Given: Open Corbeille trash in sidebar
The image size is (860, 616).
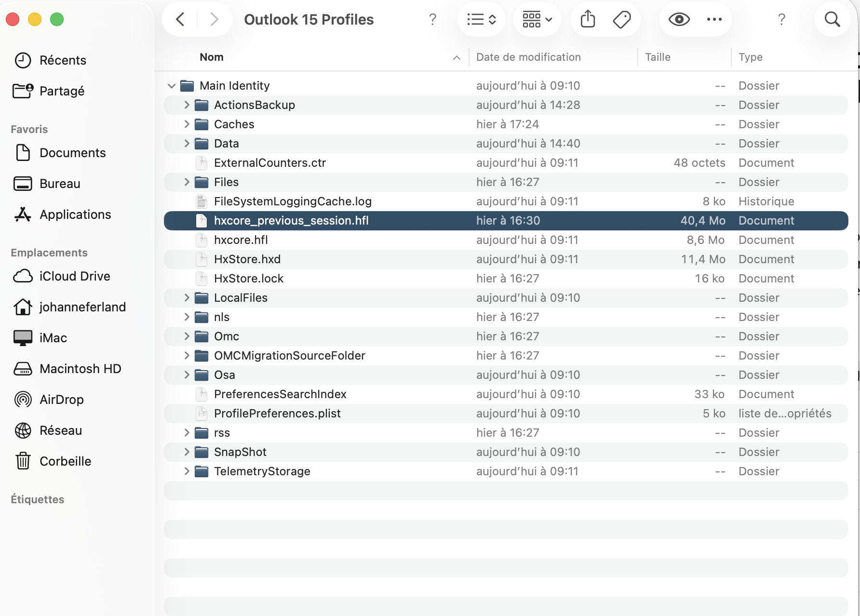Looking at the screenshot, I should (65, 461).
